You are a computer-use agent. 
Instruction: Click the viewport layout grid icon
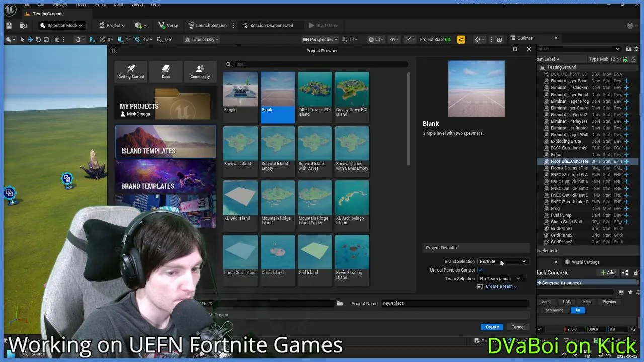pos(499,39)
